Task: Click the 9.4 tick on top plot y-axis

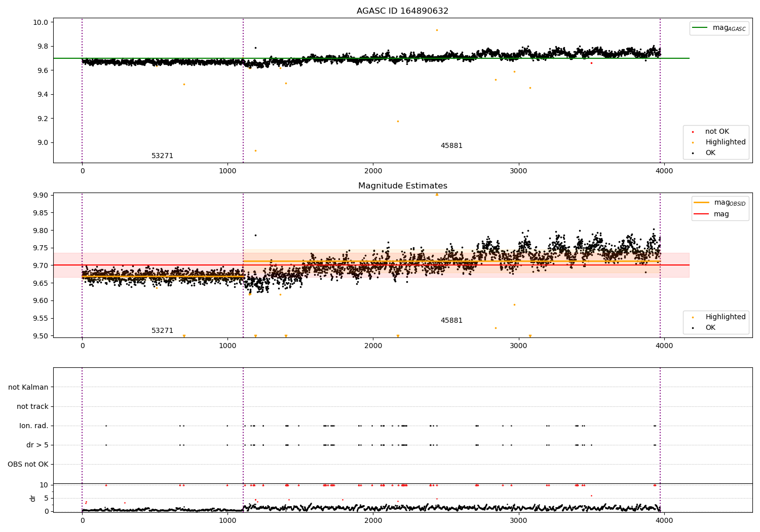Action: point(43,94)
